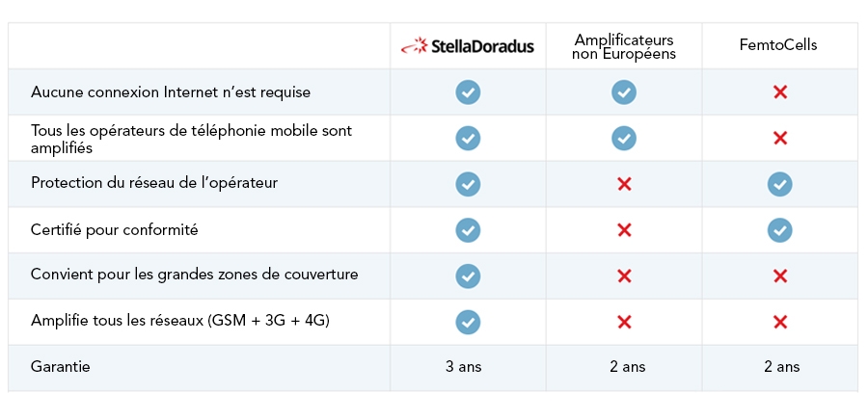Click red X for non-European network protection

click(x=624, y=183)
